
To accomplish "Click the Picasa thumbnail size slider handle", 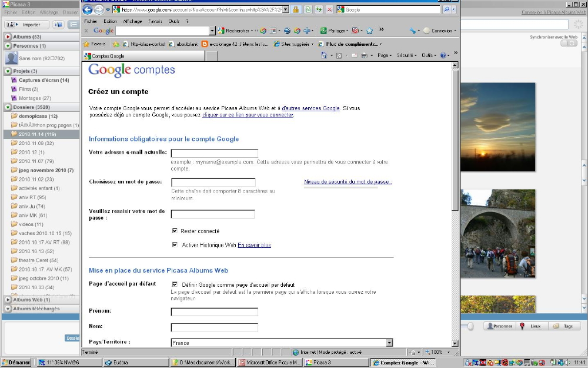I will [470, 326].
